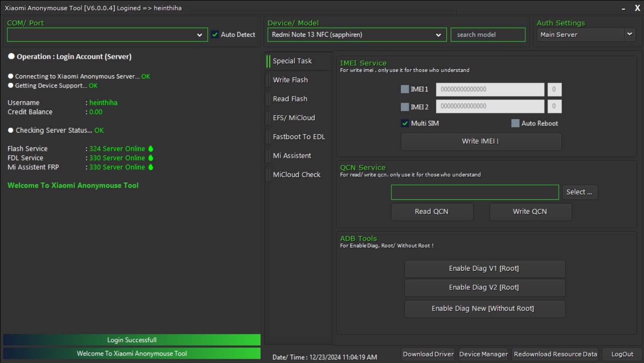Tick the Auto Reboot checkbox
This screenshot has height=363, width=644.
[515, 123]
